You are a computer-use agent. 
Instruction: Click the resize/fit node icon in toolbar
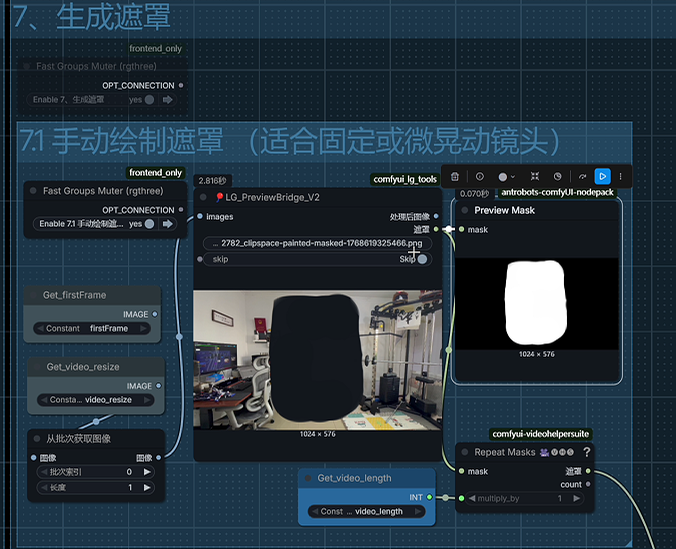pos(535,176)
